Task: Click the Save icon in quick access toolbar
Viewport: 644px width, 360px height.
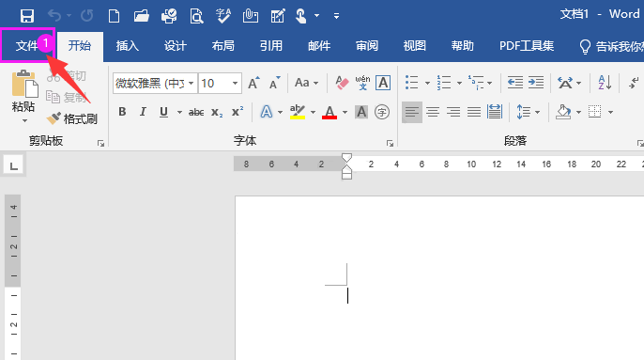Action: [27, 16]
